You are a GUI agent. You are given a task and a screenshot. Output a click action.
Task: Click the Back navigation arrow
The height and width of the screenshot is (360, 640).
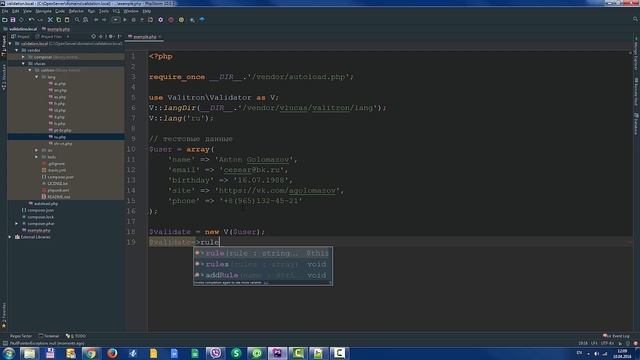click(96, 20)
